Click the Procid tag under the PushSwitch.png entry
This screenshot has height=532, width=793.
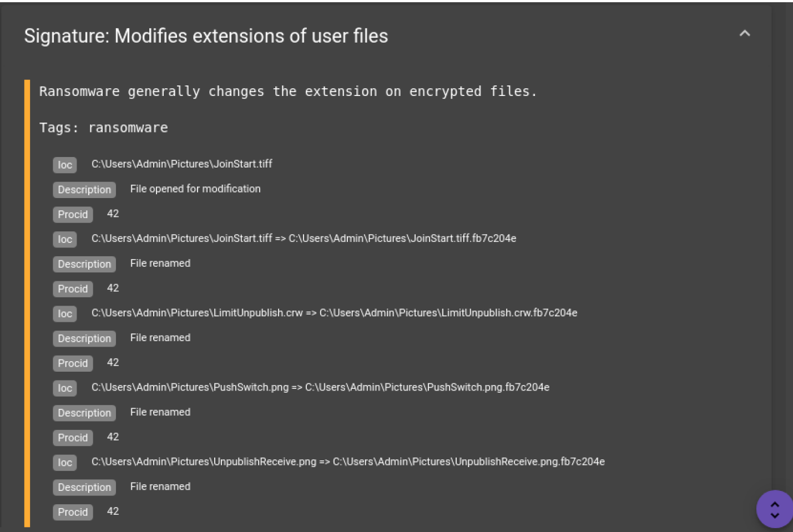[x=73, y=438]
